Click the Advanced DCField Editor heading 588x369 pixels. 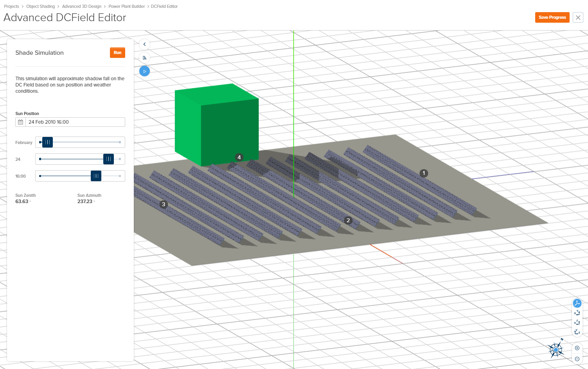65,18
